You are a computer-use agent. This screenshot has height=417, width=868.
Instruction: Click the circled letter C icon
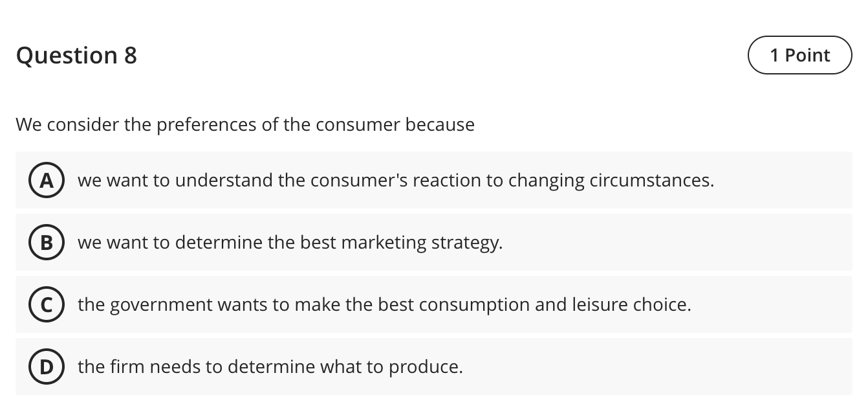[x=46, y=304]
